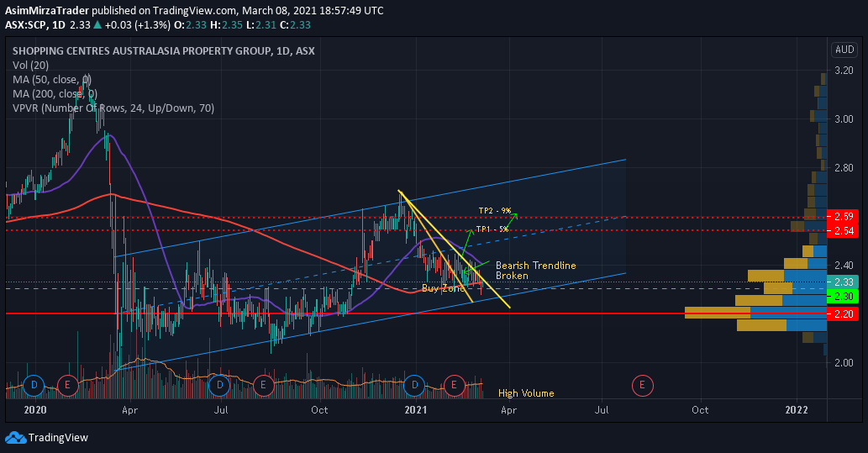
Task: Select the 2.54 red price label
Action: pos(843,231)
